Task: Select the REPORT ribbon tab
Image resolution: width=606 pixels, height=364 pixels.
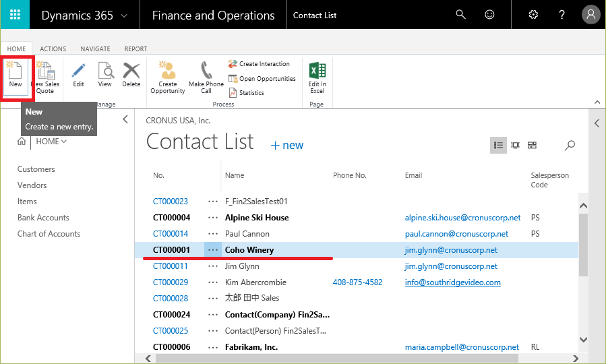Action: click(135, 49)
